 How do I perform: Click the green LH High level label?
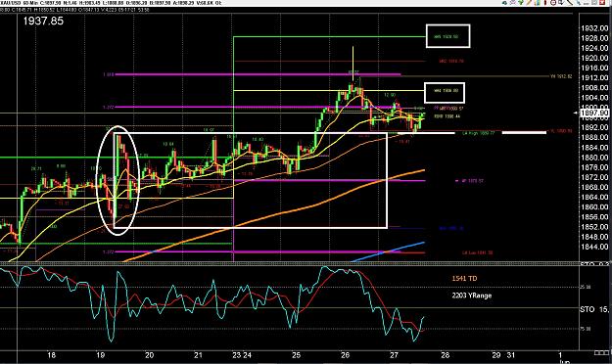pos(479,133)
